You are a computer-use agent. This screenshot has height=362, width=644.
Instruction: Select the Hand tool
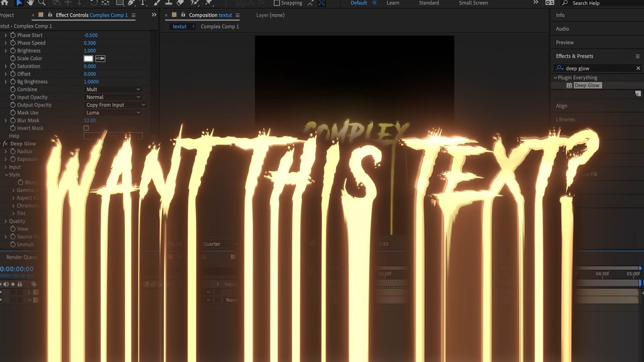(x=30, y=3)
